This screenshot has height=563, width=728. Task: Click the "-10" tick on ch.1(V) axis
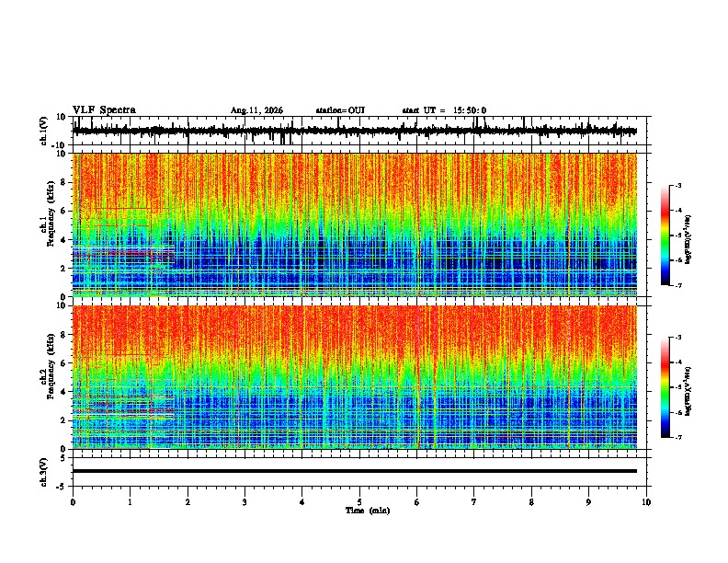pos(59,145)
